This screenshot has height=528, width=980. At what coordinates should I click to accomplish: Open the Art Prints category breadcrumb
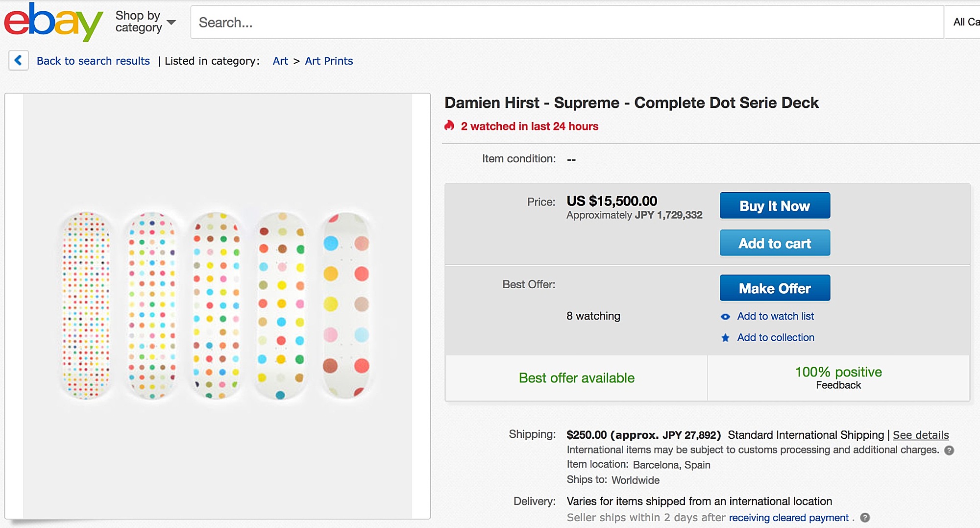(x=329, y=61)
